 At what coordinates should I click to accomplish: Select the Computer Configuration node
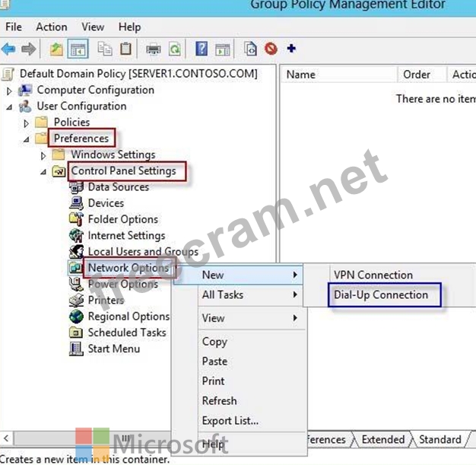point(95,90)
